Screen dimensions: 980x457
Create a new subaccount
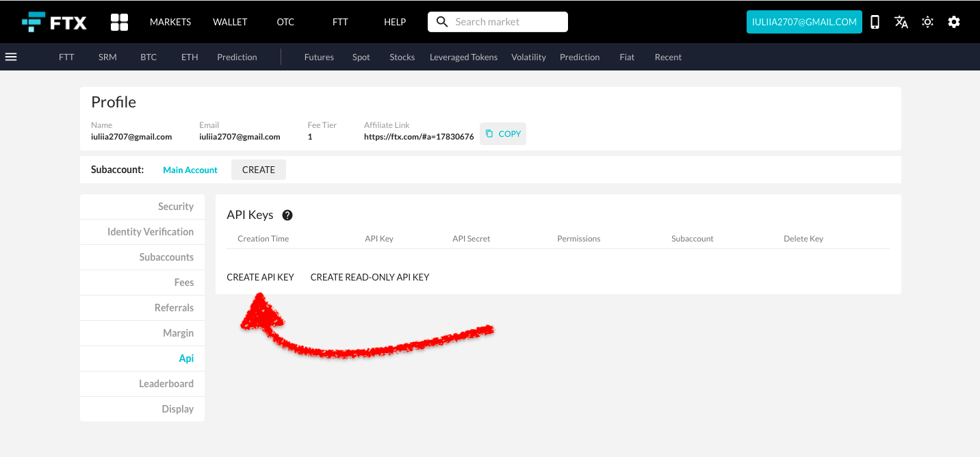258,169
